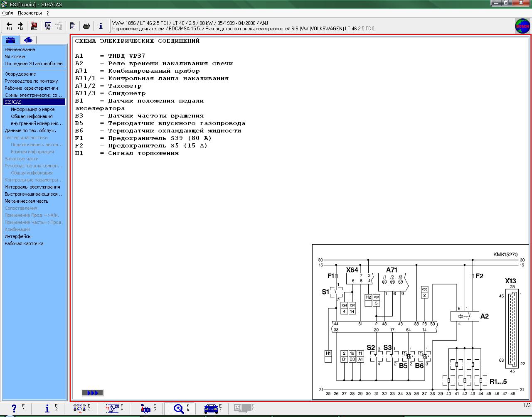532x417 pixels.
Task: Open the Файл menu
Action: [7, 13]
